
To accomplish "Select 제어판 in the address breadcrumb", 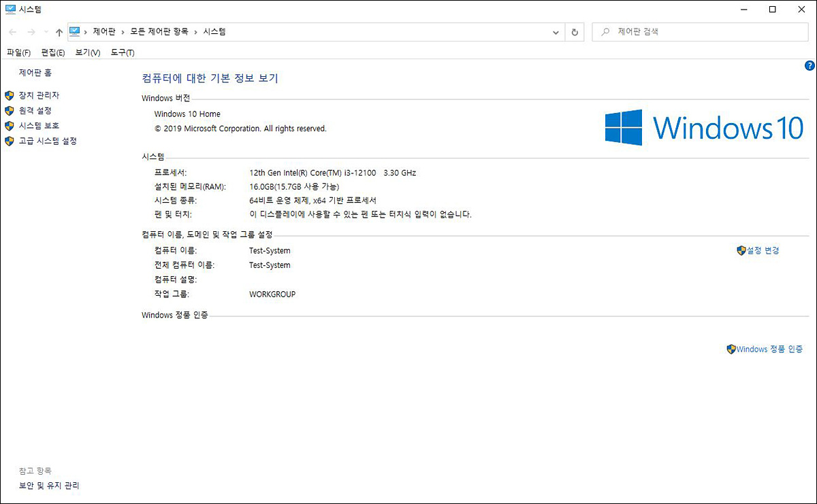I will point(104,31).
